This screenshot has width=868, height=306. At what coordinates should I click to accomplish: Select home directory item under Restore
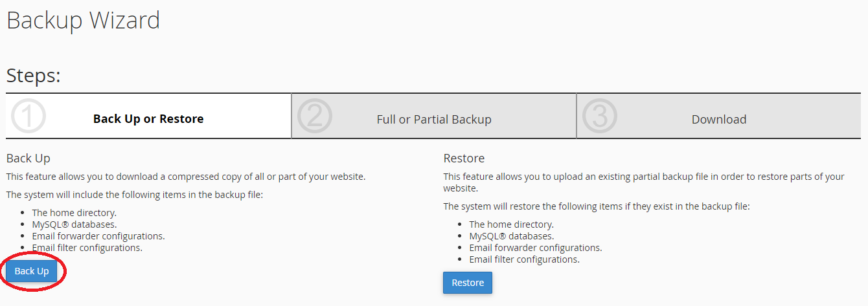pyautogui.click(x=511, y=224)
